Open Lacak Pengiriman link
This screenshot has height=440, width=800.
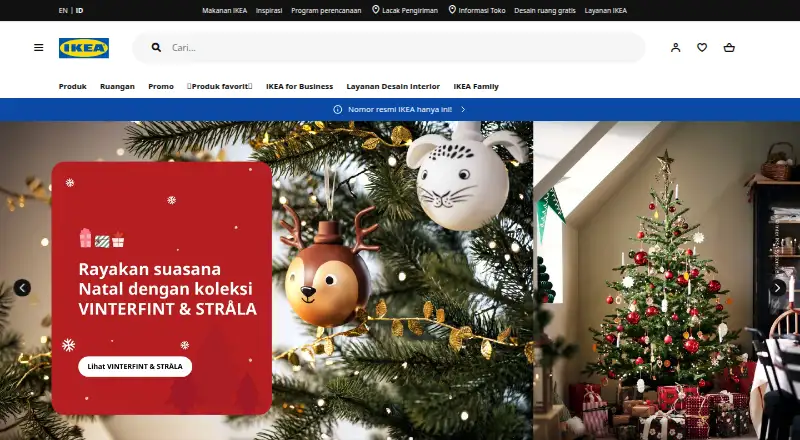coord(405,10)
